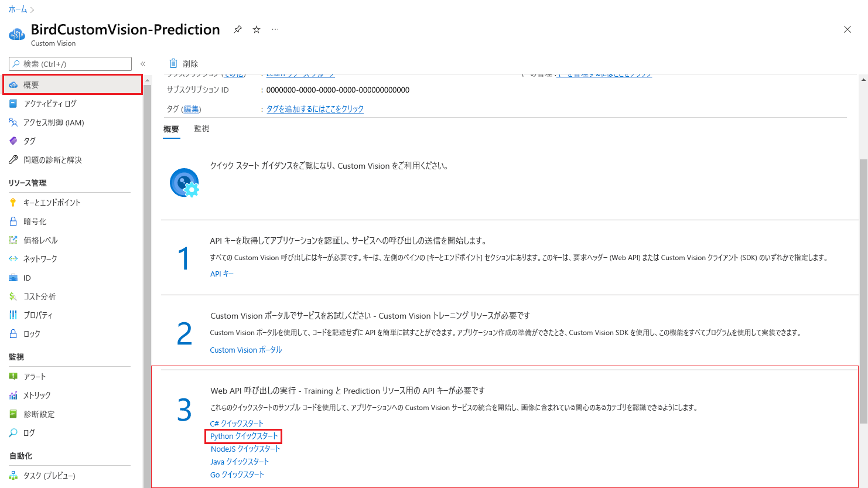Pin the BirdCustomVision-Prediction resource
The image size is (868, 488).
(x=237, y=29)
